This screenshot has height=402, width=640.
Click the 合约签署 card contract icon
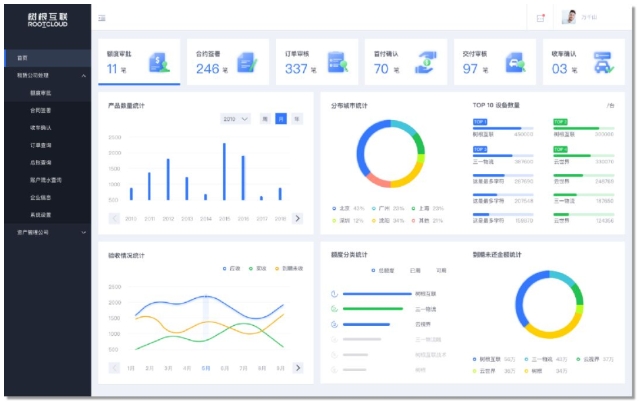pyautogui.click(x=247, y=64)
